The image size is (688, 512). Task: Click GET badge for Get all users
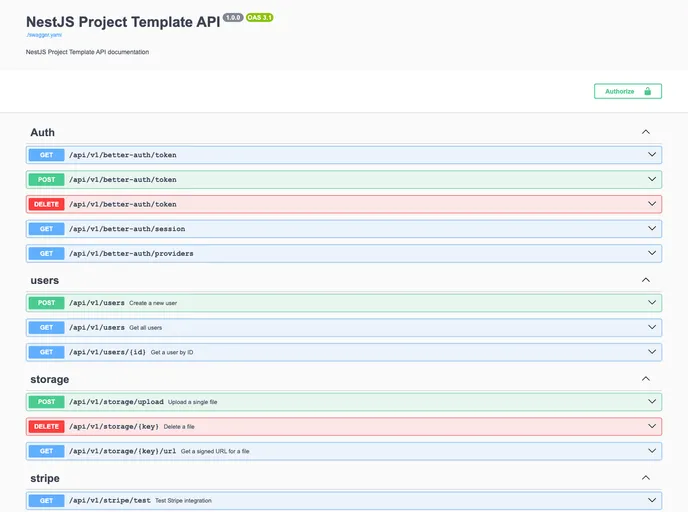pos(47,327)
